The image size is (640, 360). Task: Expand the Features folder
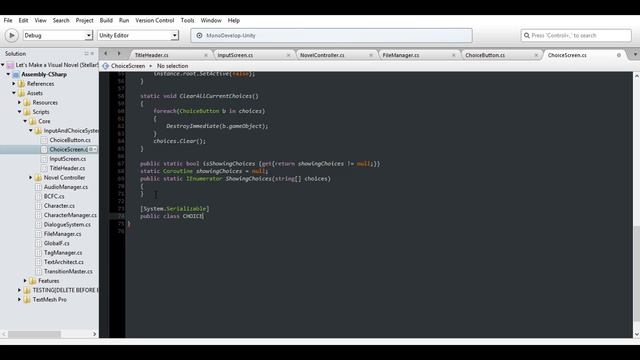pyautogui.click(x=25, y=281)
